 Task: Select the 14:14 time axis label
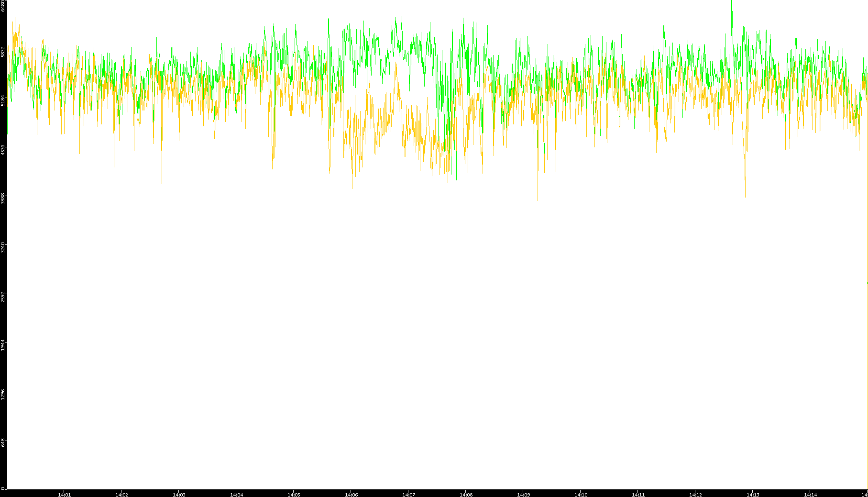click(810, 494)
